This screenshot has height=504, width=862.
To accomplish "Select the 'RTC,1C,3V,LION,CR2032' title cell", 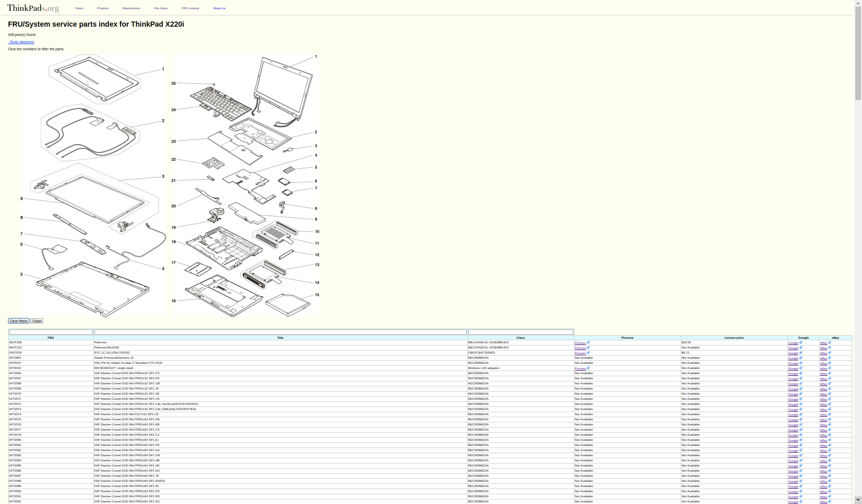I will coord(280,353).
